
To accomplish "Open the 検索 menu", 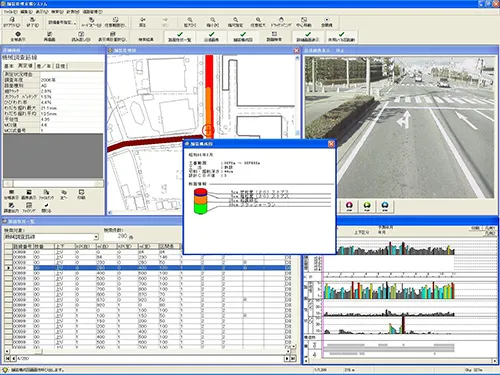I will click(x=57, y=11).
